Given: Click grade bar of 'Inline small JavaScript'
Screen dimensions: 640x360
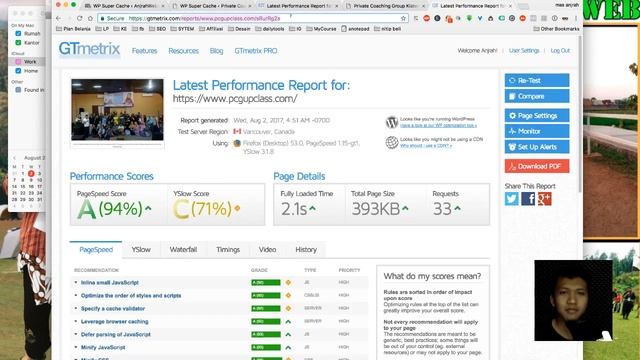Looking at the screenshot, I should point(266,282).
